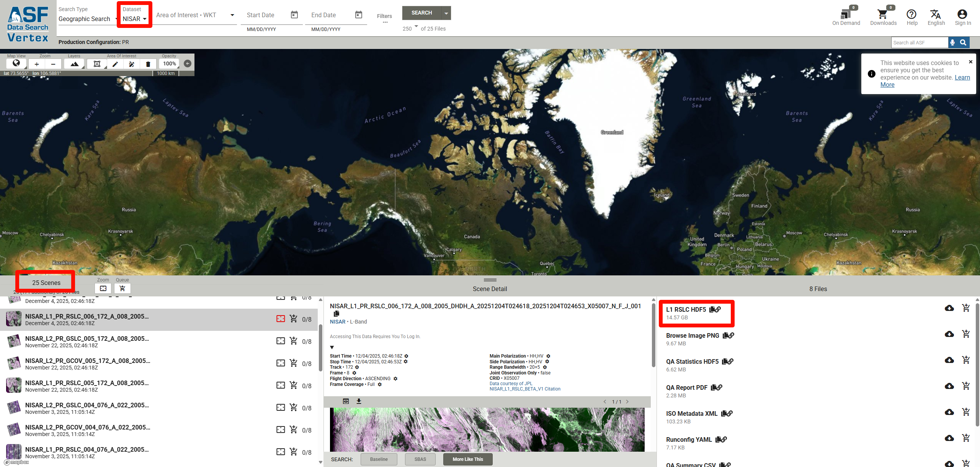Screen dimensions: 980x467
Task: Open the Filters panel
Action: (x=384, y=18)
